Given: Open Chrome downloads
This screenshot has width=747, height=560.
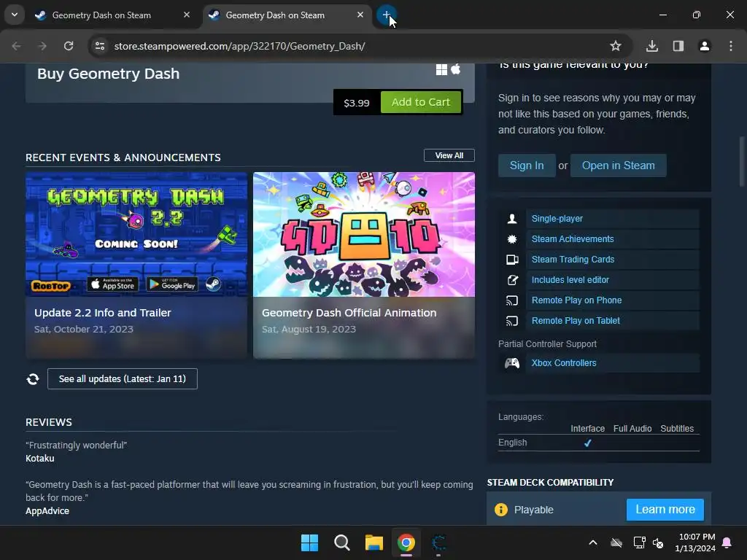Looking at the screenshot, I should pyautogui.click(x=652, y=46).
